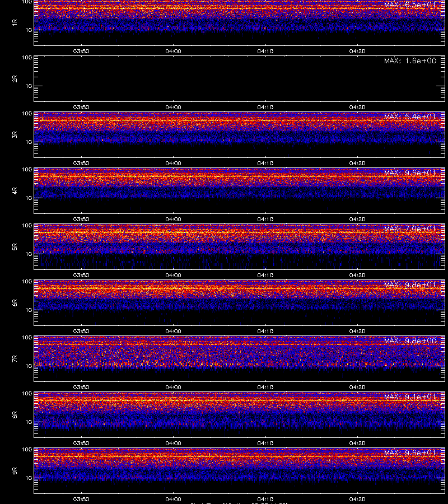
Task: Click the 6R panel axis label
Action: point(15,302)
